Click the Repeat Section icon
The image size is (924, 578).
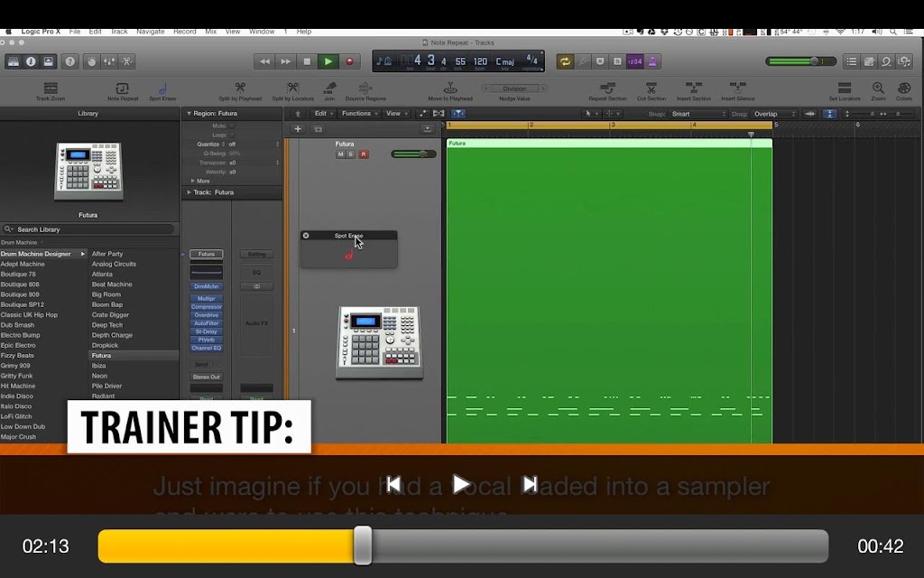[x=607, y=88]
